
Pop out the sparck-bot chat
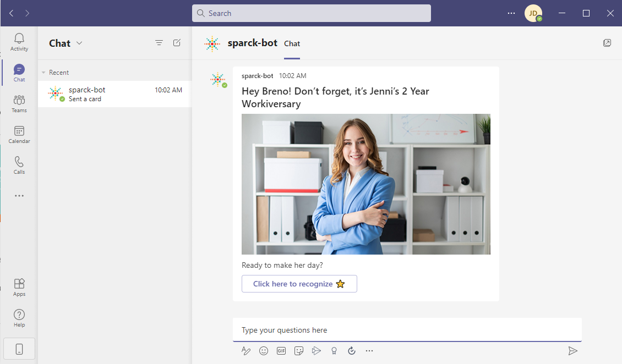[x=607, y=43]
